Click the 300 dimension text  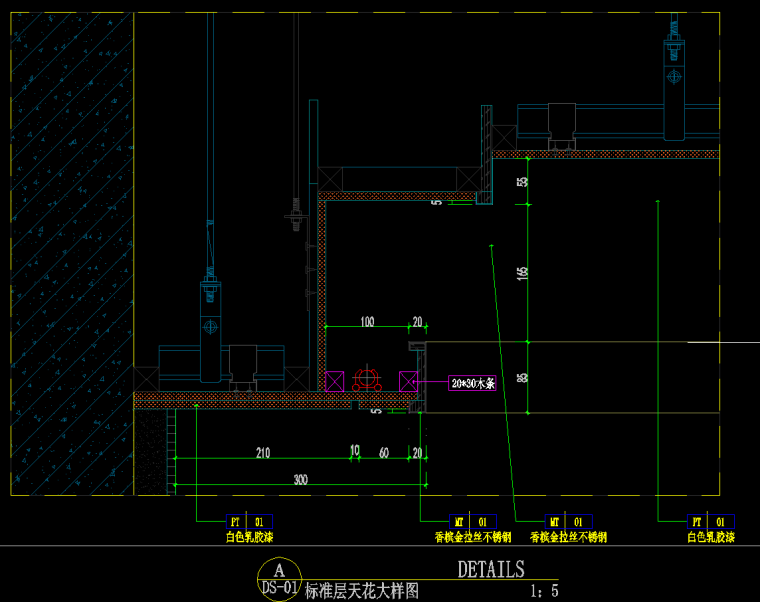(300, 480)
